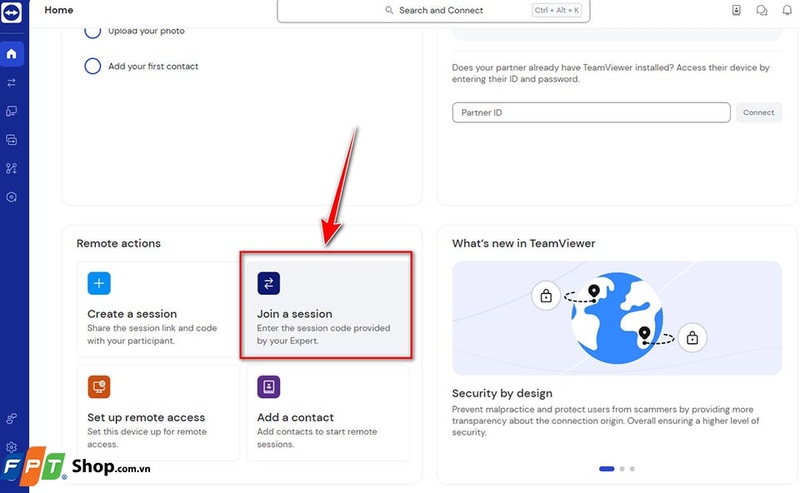Viewport: 800px width, 493px height.
Task: Open the Remote Support arrows sidebar icon
Action: tap(12, 83)
